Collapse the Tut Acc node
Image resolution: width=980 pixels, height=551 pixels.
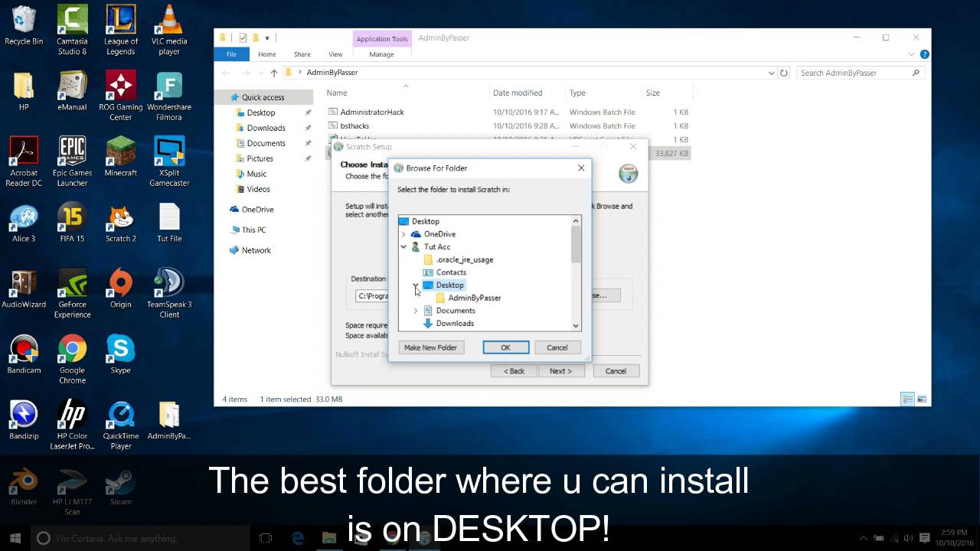click(x=403, y=246)
